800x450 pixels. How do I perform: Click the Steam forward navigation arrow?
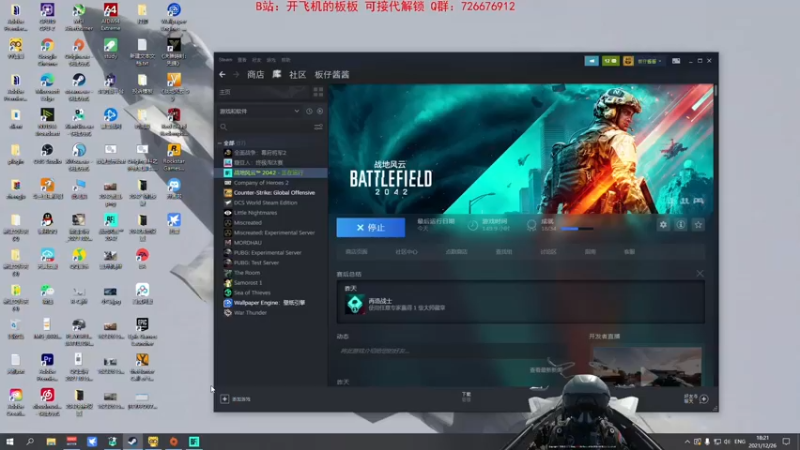click(236, 74)
